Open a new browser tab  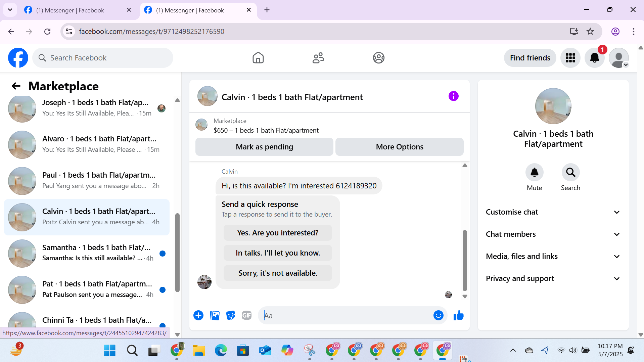[x=267, y=10]
